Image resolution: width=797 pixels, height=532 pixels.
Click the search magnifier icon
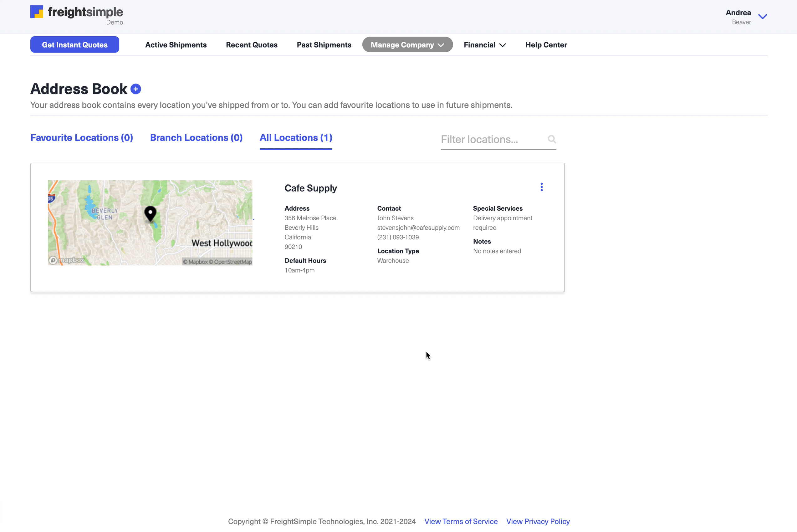click(x=552, y=139)
